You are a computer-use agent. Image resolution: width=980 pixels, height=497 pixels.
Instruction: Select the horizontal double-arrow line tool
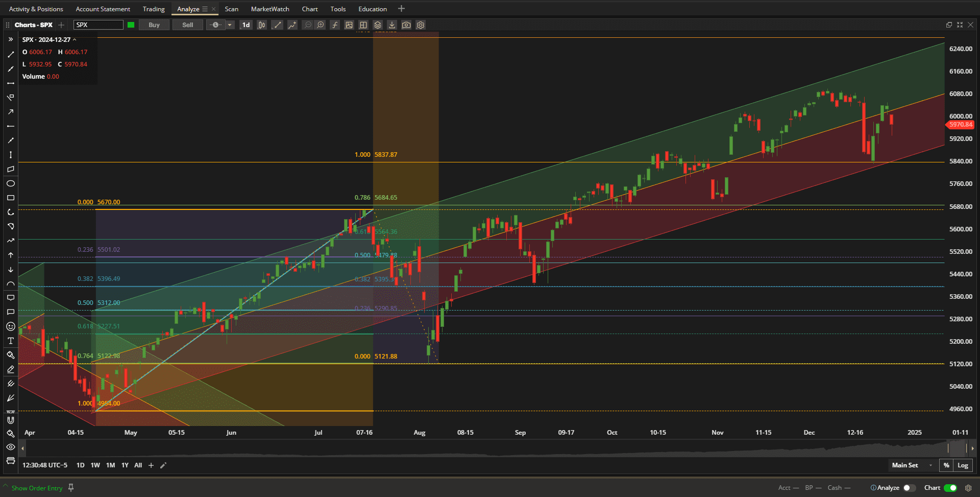click(11, 83)
